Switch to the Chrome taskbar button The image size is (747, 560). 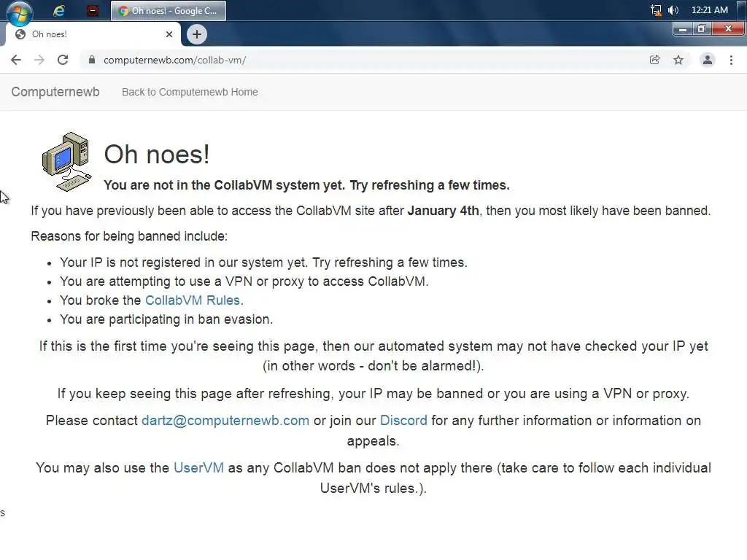[x=169, y=10]
